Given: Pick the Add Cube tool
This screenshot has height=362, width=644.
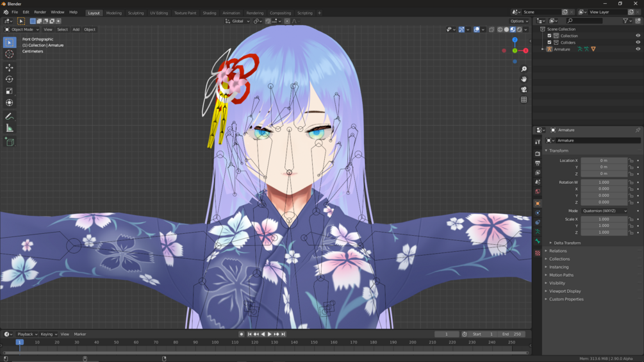Looking at the screenshot, I should tap(10, 142).
